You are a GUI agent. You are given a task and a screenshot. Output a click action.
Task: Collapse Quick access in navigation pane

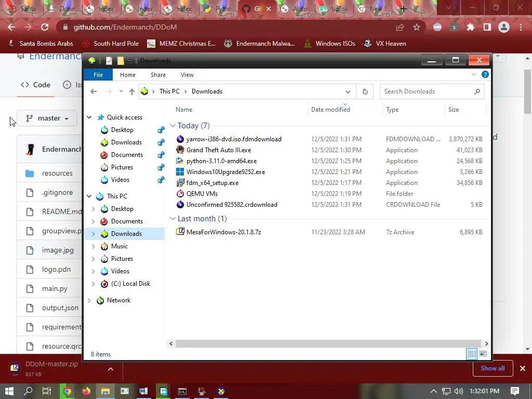point(89,117)
